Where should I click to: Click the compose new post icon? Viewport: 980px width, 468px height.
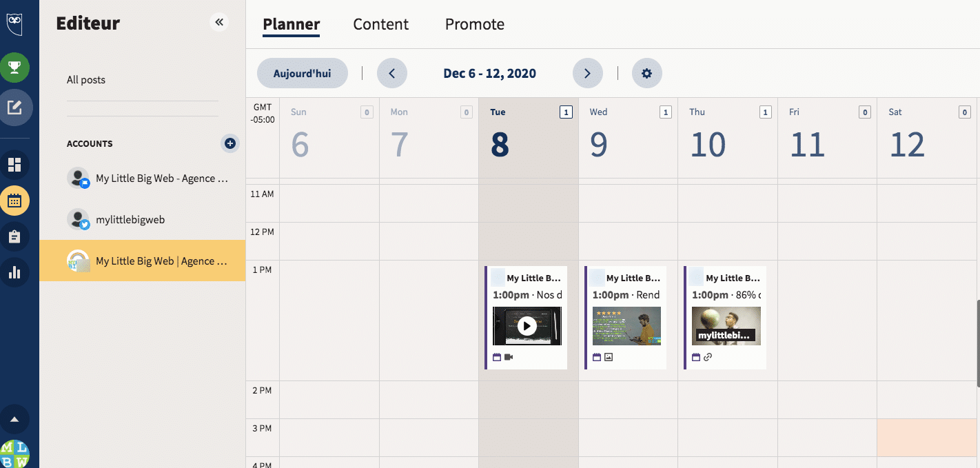pos(15,107)
